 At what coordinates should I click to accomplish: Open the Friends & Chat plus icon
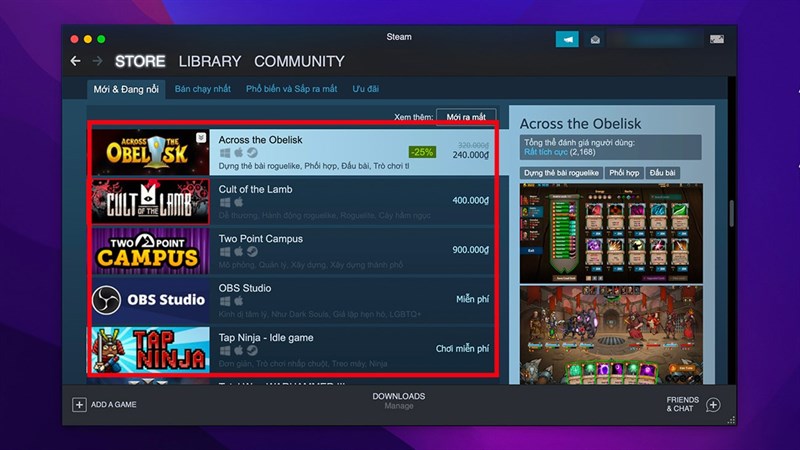pos(713,405)
